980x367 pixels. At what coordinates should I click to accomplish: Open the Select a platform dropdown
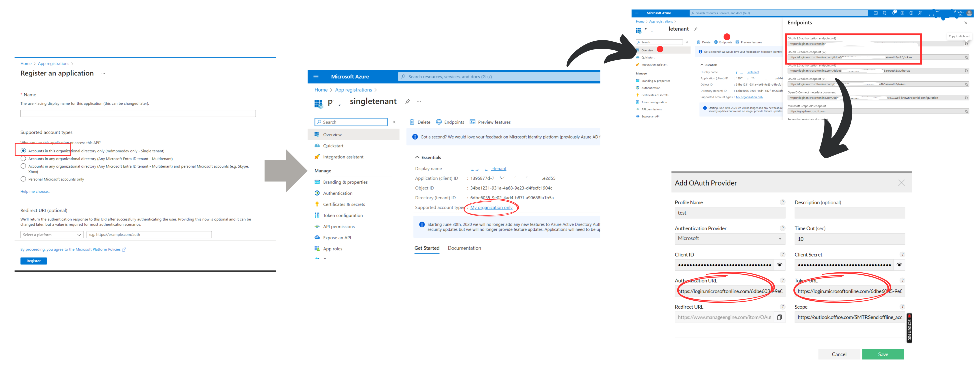[x=52, y=235]
